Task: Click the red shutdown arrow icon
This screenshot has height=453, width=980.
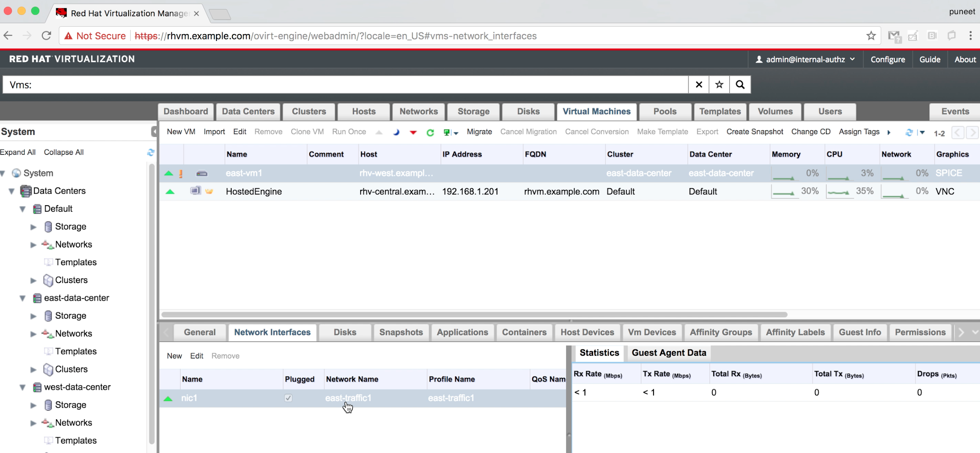Action: (413, 133)
